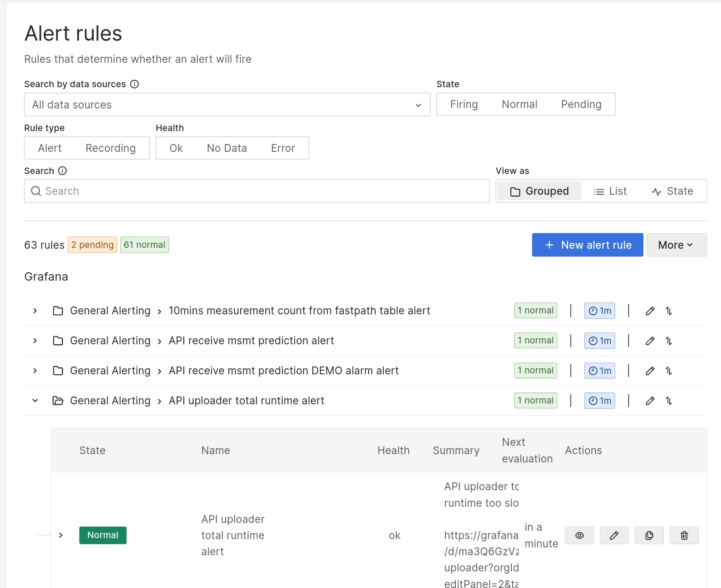
Task: View the API uploader total runtime alert rule
Action: tap(579, 535)
